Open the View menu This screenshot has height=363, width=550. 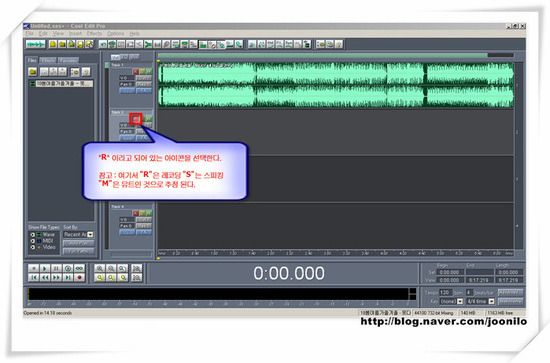pyautogui.click(x=58, y=34)
